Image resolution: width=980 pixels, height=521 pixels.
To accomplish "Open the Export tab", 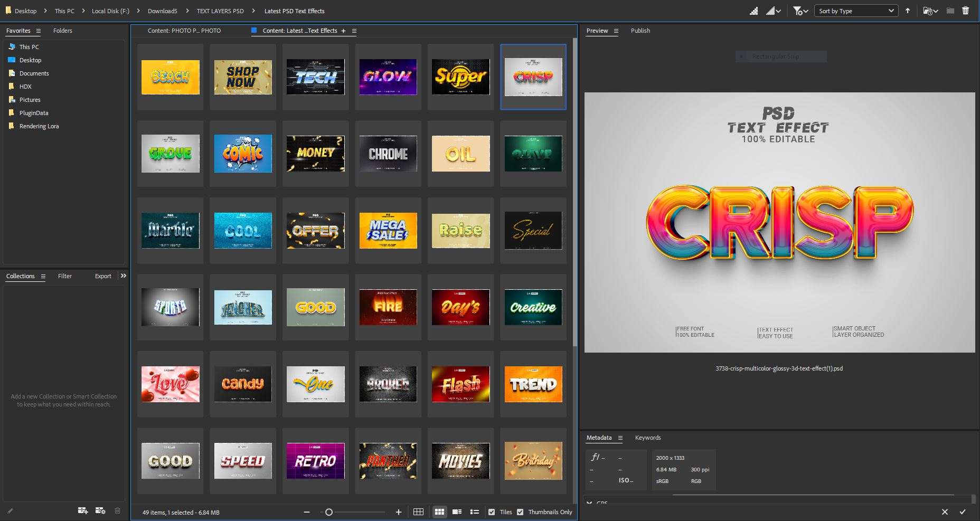I will (x=103, y=276).
